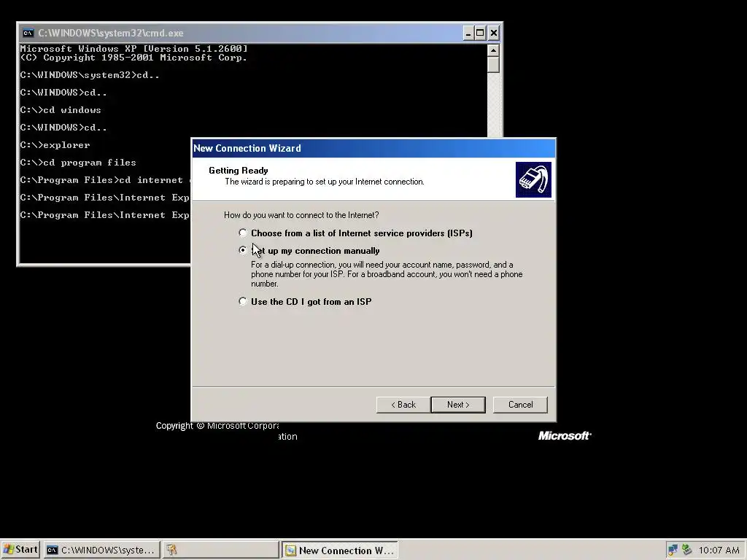Click the Next button in wizard
Screen dimensions: 747x560
click(x=458, y=404)
